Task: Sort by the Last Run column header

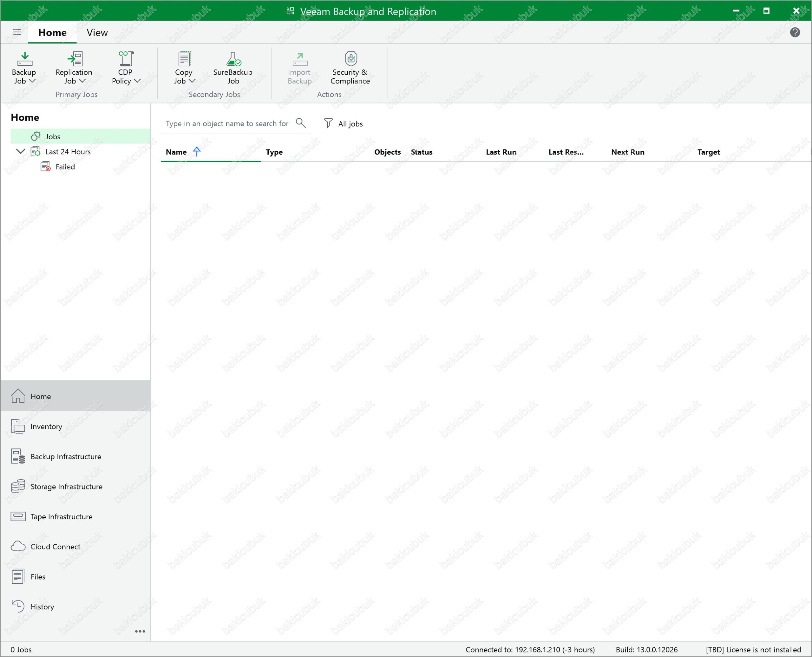Action: coord(501,152)
